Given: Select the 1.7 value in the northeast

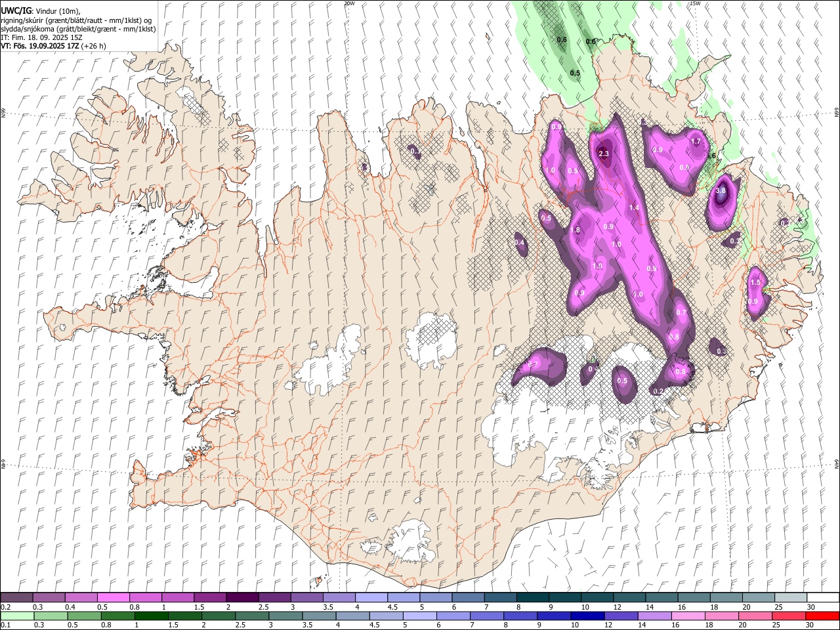Looking at the screenshot, I should point(696,142).
